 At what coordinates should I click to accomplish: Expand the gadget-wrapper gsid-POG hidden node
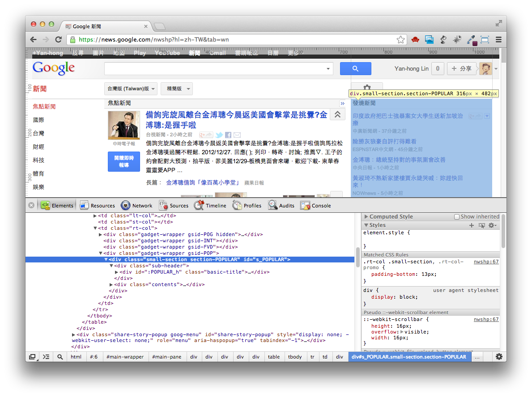click(x=100, y=235)
